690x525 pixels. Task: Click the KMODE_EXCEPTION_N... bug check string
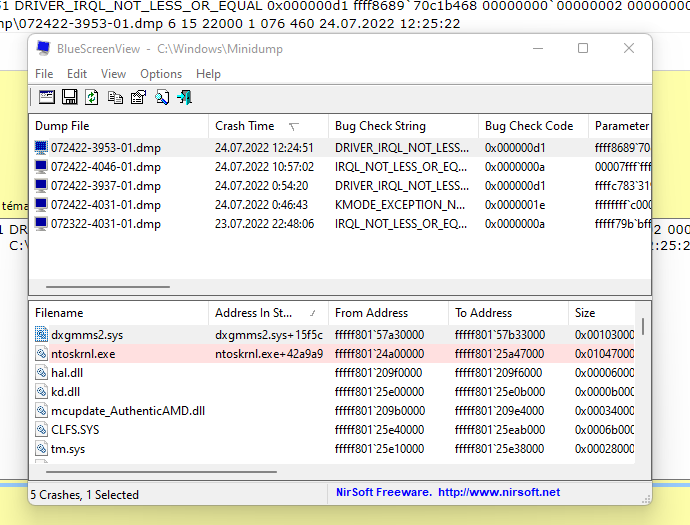(x=400, y=205)
